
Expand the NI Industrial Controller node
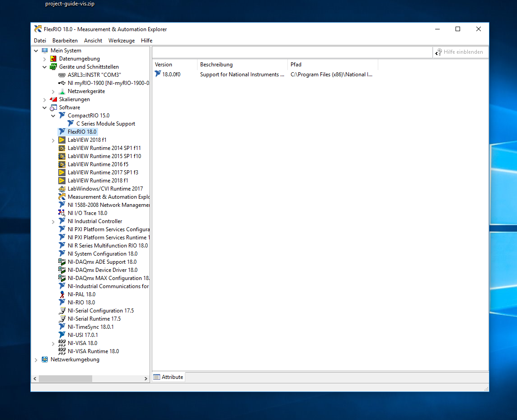click(53, 222)
